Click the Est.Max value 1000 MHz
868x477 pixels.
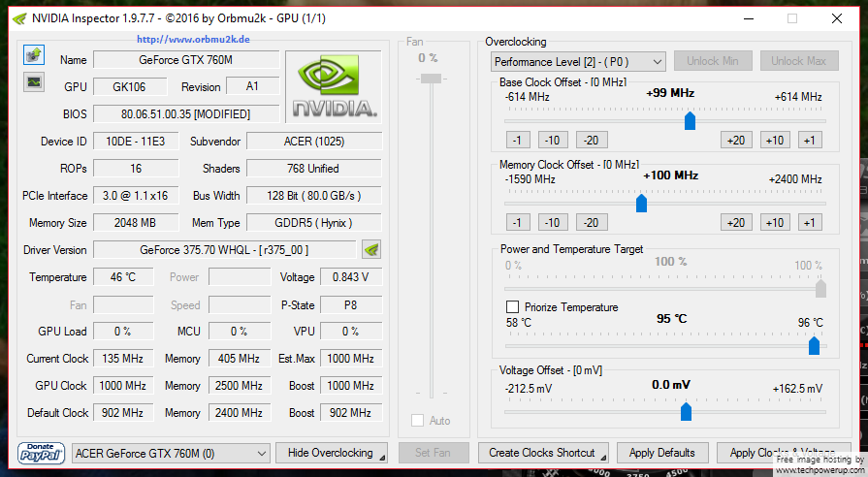point(351,358)
